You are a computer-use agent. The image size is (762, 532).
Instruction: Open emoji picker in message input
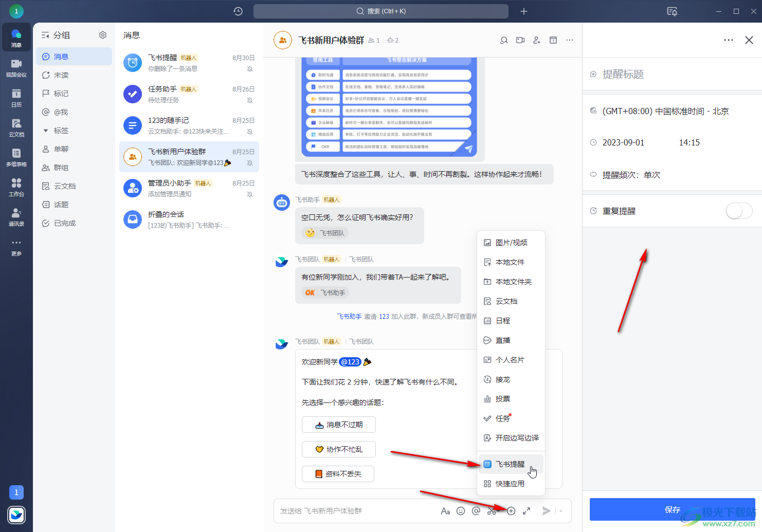tap(461, 511)
